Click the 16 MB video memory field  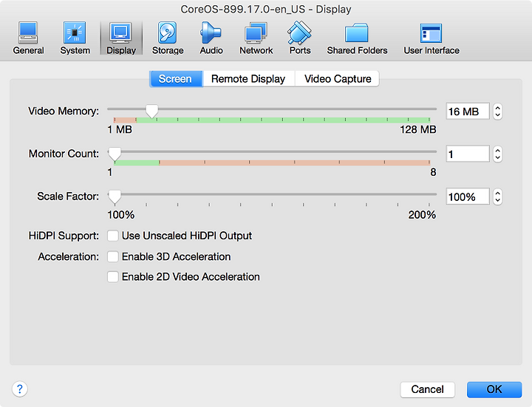point(468,112)
